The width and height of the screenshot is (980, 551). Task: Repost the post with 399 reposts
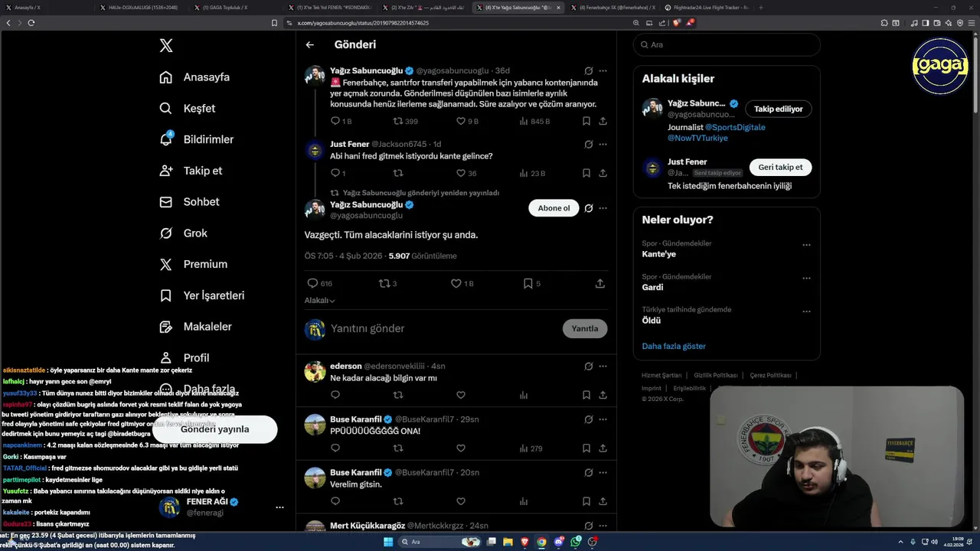point(405,121)
